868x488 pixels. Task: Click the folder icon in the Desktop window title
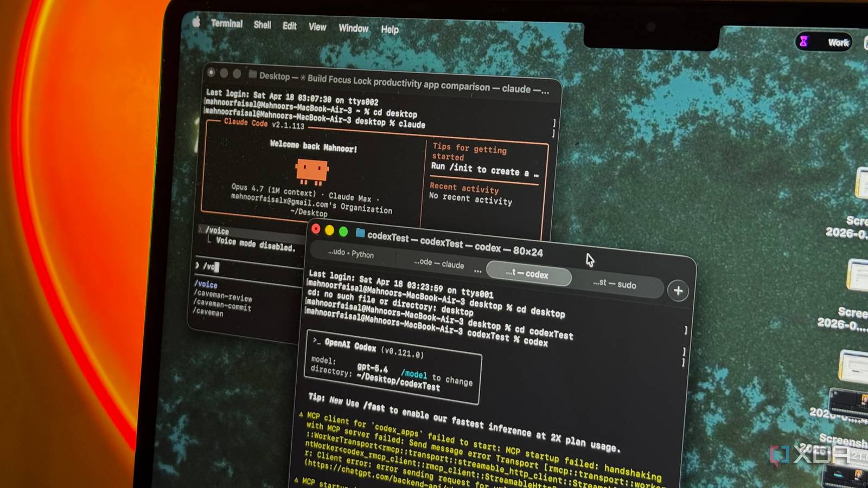point(253,74)
